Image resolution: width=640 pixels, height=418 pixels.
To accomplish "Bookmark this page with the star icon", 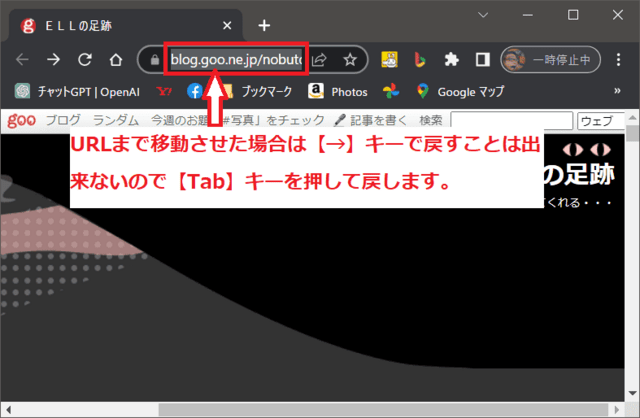I will pos(350,59).
